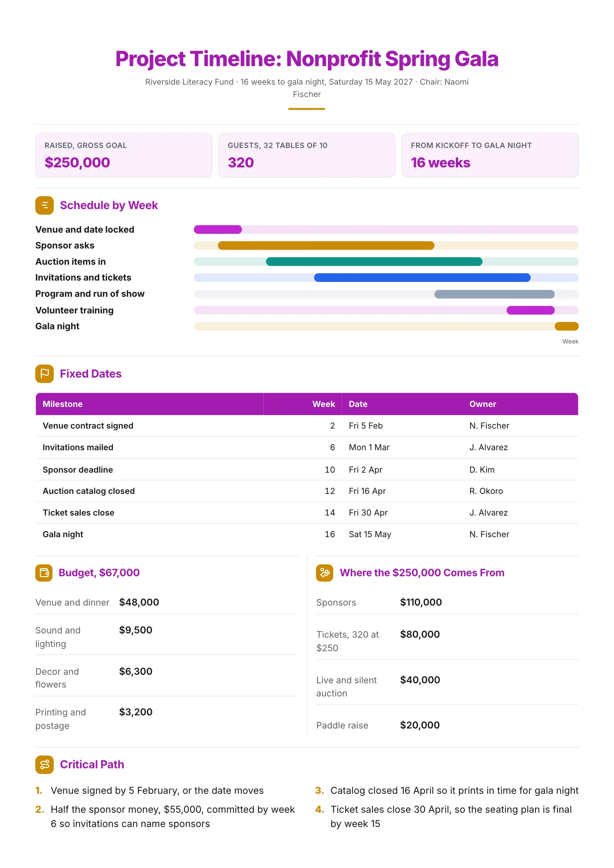Click the $250,000 raised gross goal card
This screenshot has width=614, height=868.
(124, 155)
